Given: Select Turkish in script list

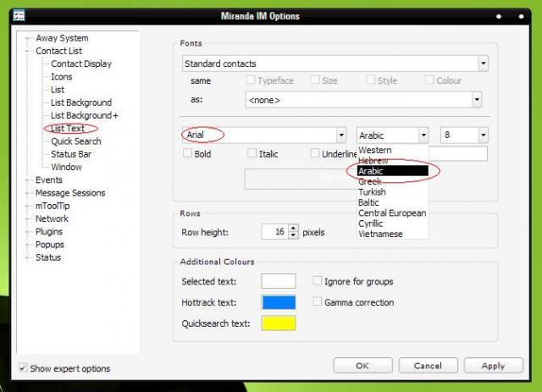Looking at the screenshot, I should click(372, 192).
